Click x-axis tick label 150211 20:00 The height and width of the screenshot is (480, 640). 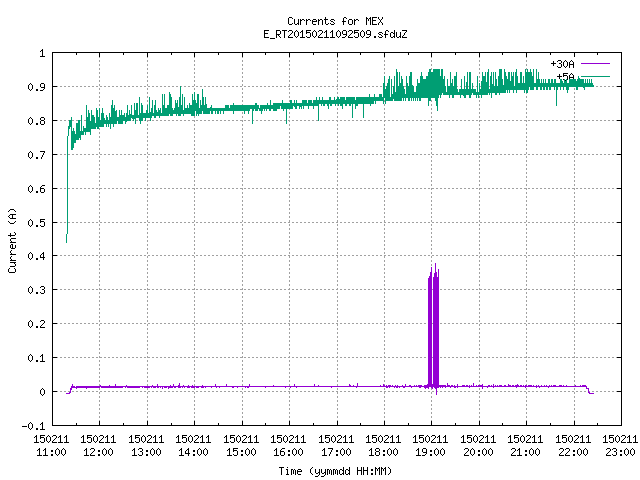(x=479, y=446)
